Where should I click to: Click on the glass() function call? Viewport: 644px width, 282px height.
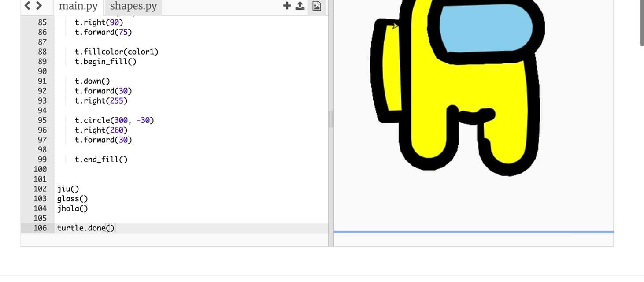(x=73, y=199)
